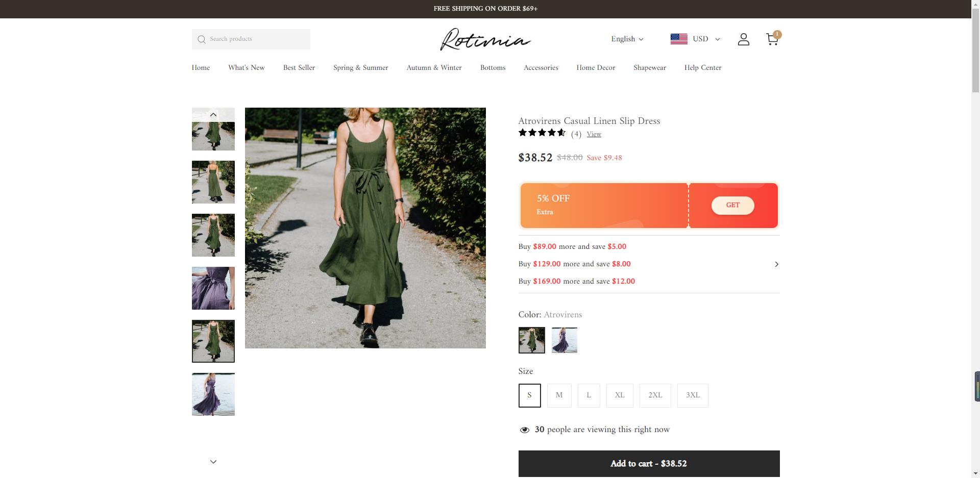980x478 pixels.
Task: Select the top partially hidden green dress thumbnail
Action: pos(213,129)
